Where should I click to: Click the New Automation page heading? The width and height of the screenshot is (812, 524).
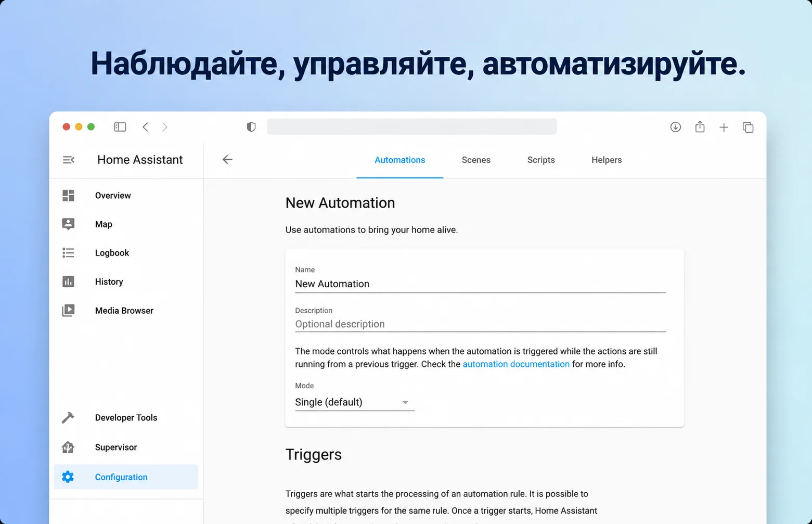click(340, 203)
